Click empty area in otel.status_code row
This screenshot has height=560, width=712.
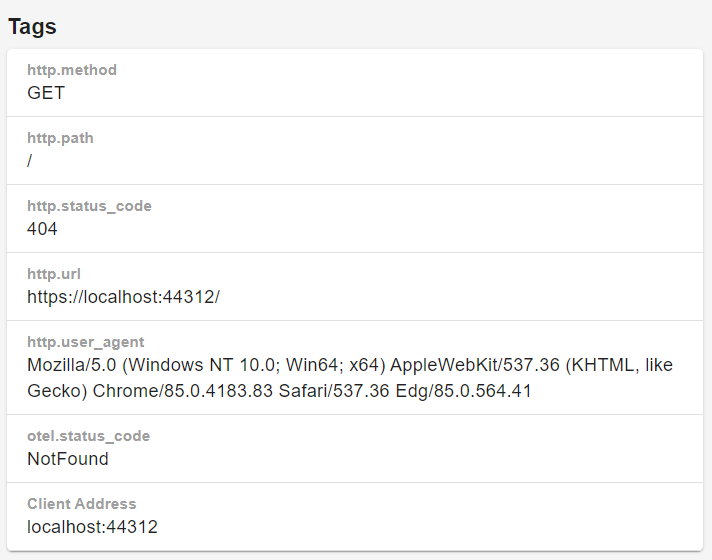pyautogui.click(x=409, y=449)
